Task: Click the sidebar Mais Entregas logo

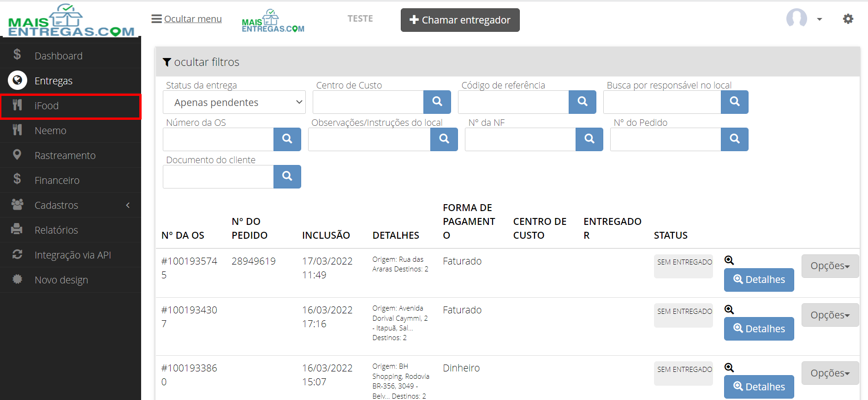Action: pyautogui.click(x=71, y=20)
